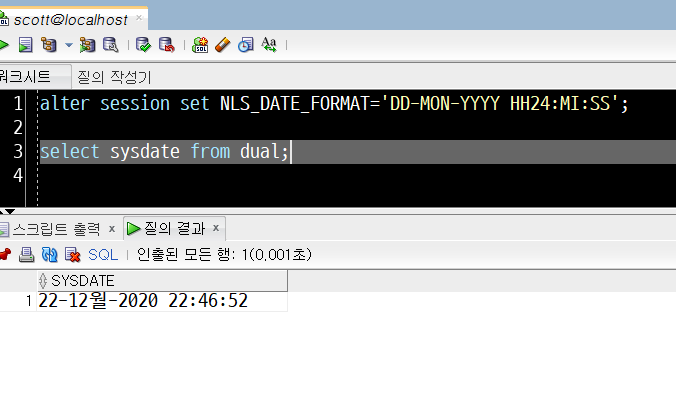Open unshared SQL worksheet icon
Viewport: 676px width, 398px height.
click(200, 45)
